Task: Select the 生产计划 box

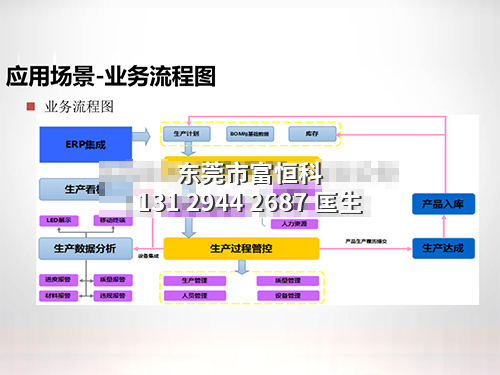Action: pos(187,134)
